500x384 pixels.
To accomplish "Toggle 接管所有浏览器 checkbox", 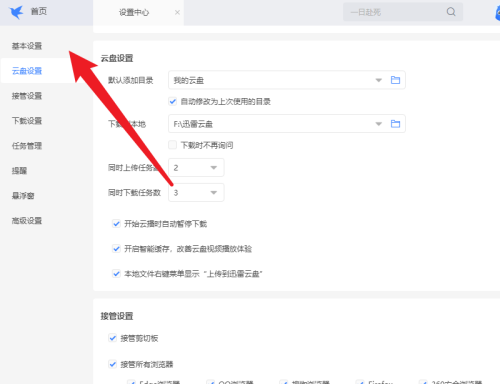I will coord(113,364).
